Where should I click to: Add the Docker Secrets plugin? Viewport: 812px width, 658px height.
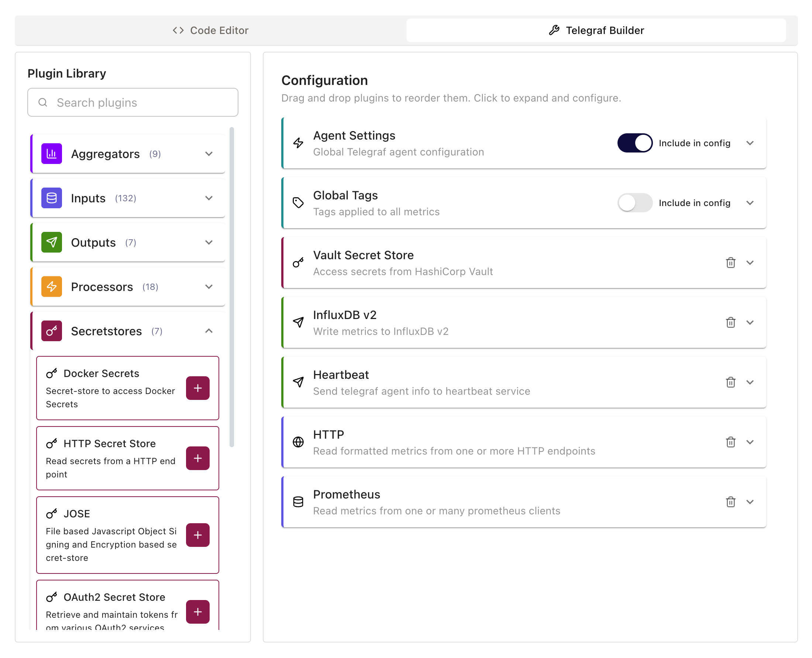click(198, 388)
